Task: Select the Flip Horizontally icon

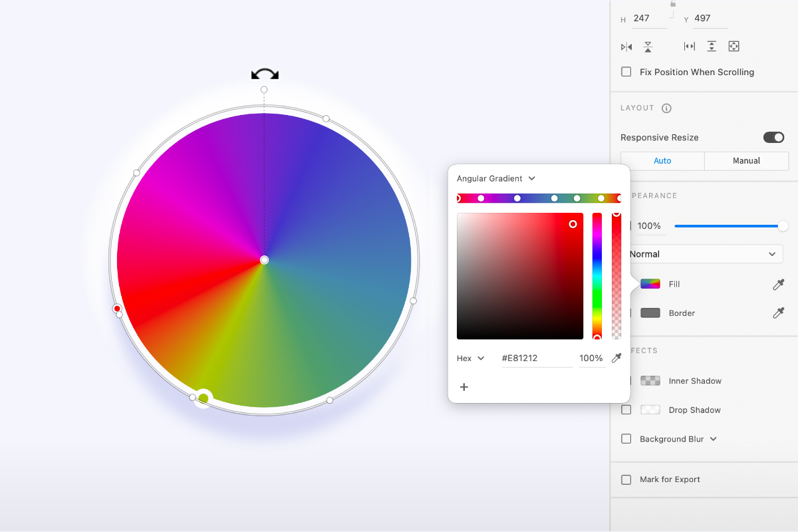Action: (626, 47)
